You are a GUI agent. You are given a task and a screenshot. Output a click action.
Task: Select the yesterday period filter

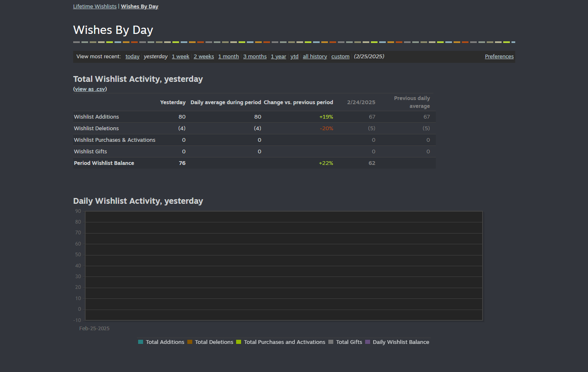point(155,57)
